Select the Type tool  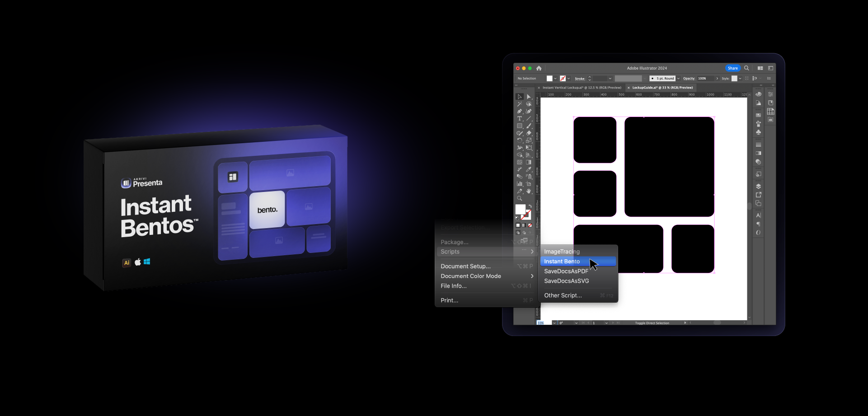tap(520, 118)
